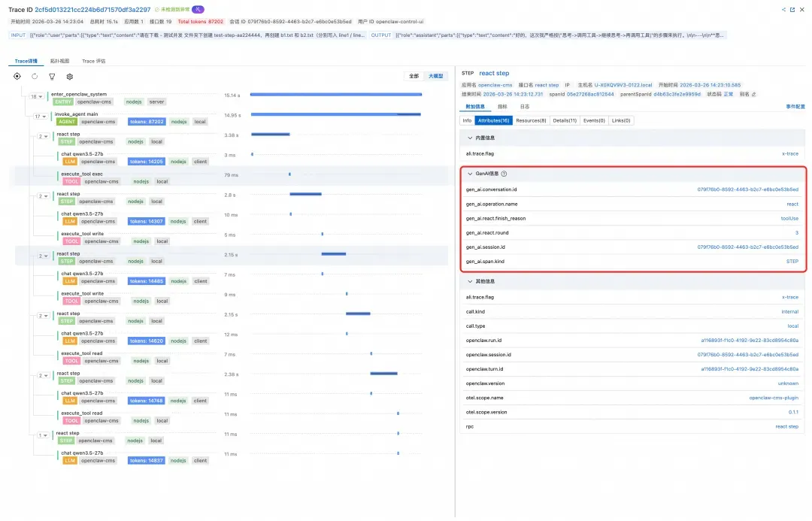The image size is (812, 521).
Task: Collapse the 内置信息 section
Action: tap(469, 138)
